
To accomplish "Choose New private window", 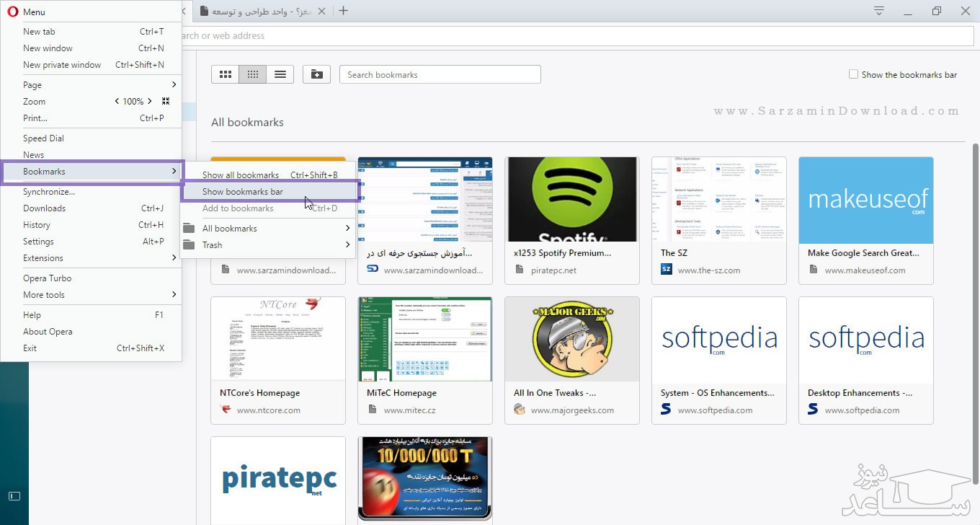I will point(92,65).
